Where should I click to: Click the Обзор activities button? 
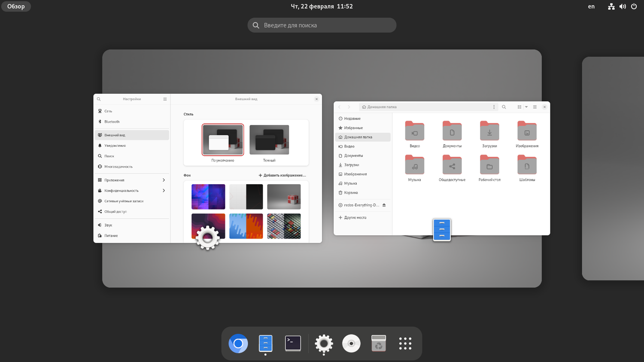(x=16, y=6)
